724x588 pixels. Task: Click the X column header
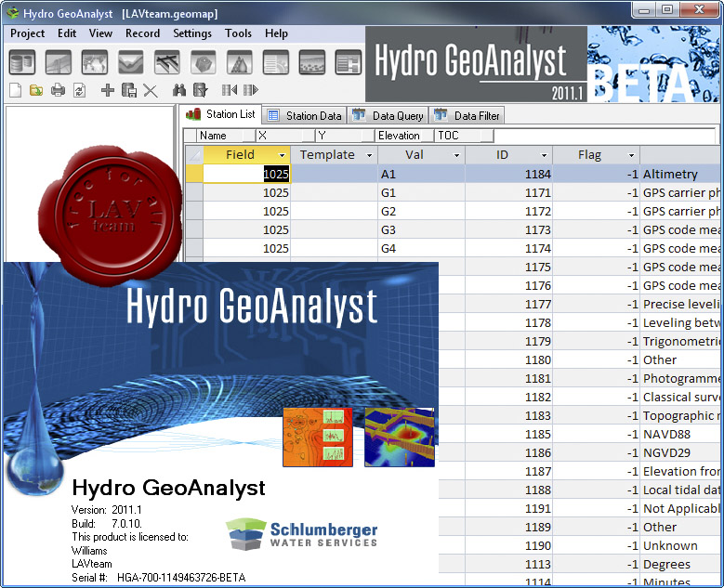click(285, 136)
